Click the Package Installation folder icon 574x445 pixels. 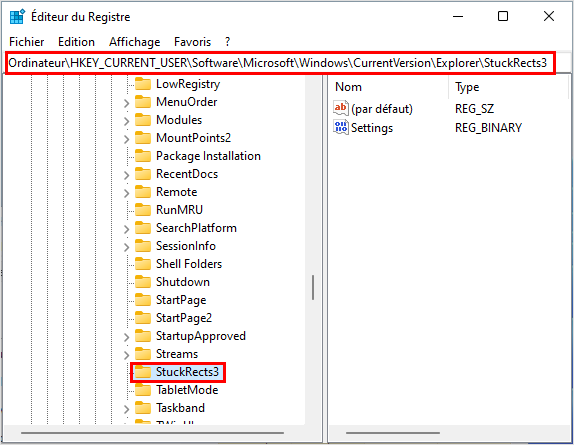coord(143,156)
